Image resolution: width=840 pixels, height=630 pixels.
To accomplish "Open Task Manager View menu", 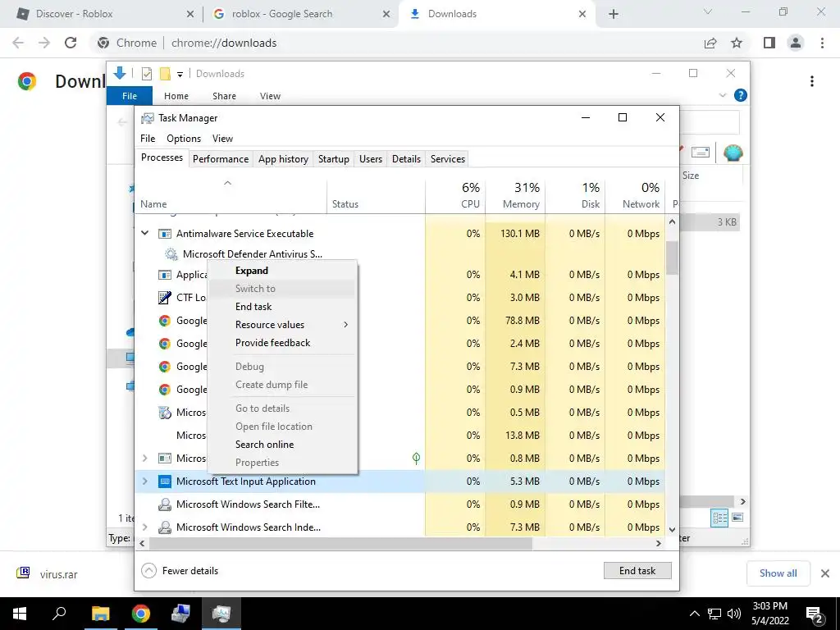I will pos(222,138).
